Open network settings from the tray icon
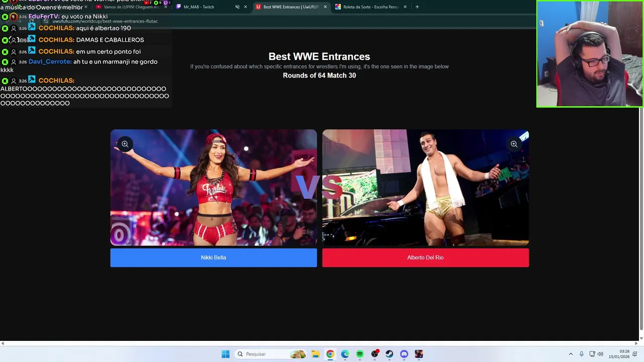 coord(592,354)
